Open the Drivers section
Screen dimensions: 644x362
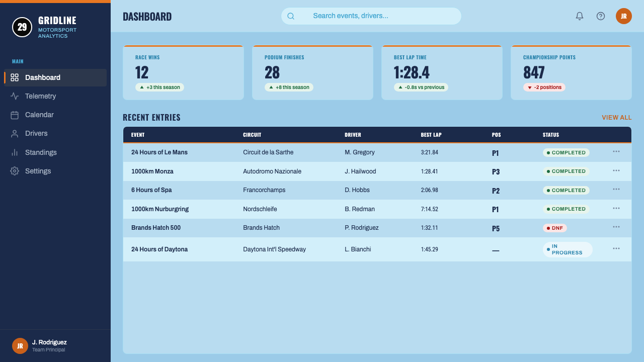pos(55,133)
